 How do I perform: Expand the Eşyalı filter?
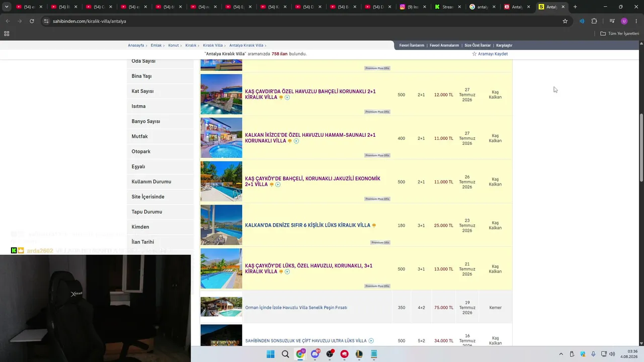click(x=160, y=166)
